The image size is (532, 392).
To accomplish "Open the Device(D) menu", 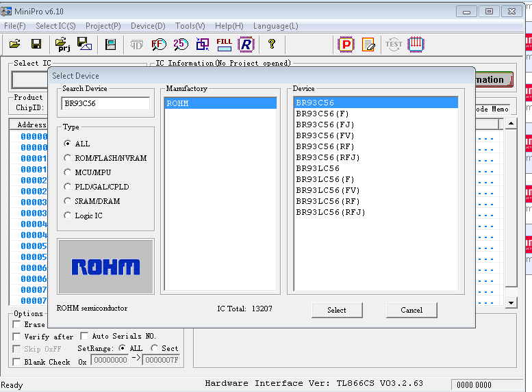I will pos(148,26).
